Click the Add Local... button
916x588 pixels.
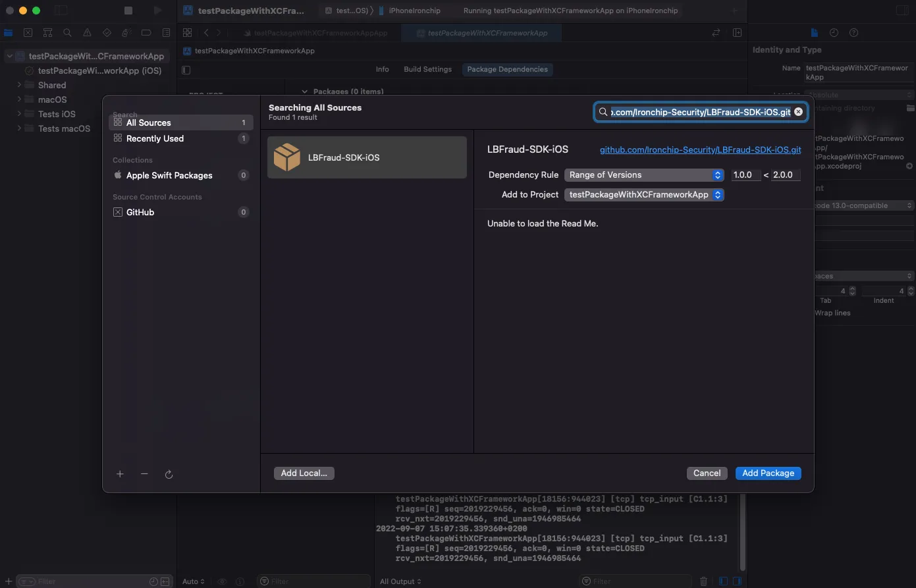click(304, 473)
